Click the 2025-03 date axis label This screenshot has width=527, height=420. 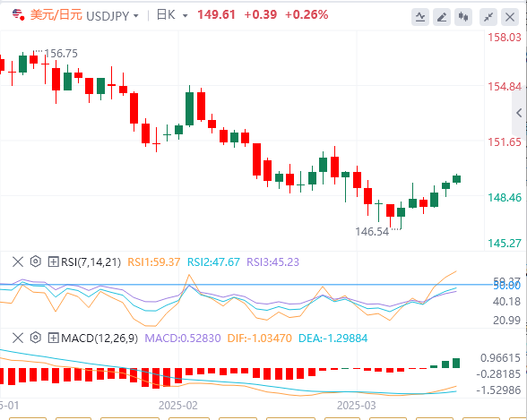coord(357,406)
